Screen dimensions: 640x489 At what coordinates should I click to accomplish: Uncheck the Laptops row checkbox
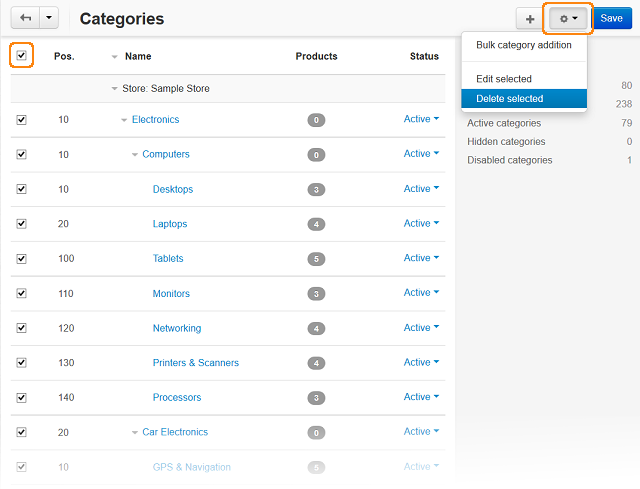coord(22,224)
